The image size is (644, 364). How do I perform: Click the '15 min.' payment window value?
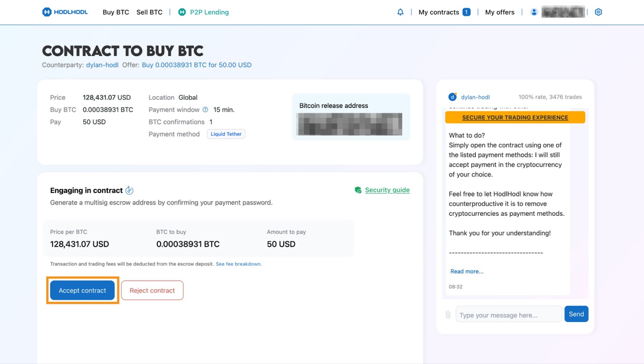(x=224, y=110)
